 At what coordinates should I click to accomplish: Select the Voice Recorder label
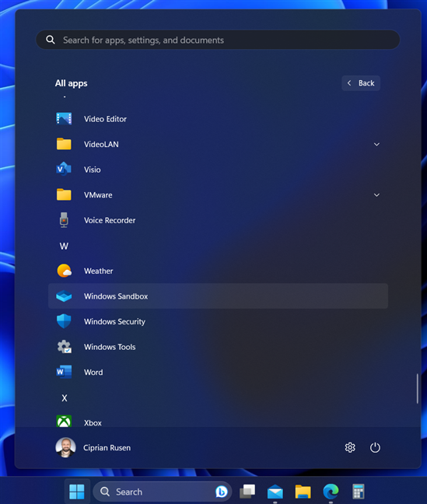pos(110,220)
